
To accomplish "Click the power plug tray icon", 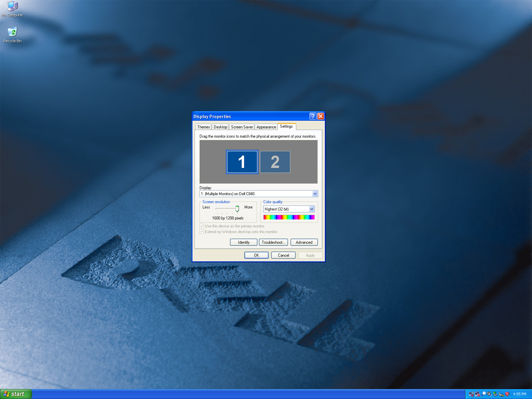I will point(501,394).
